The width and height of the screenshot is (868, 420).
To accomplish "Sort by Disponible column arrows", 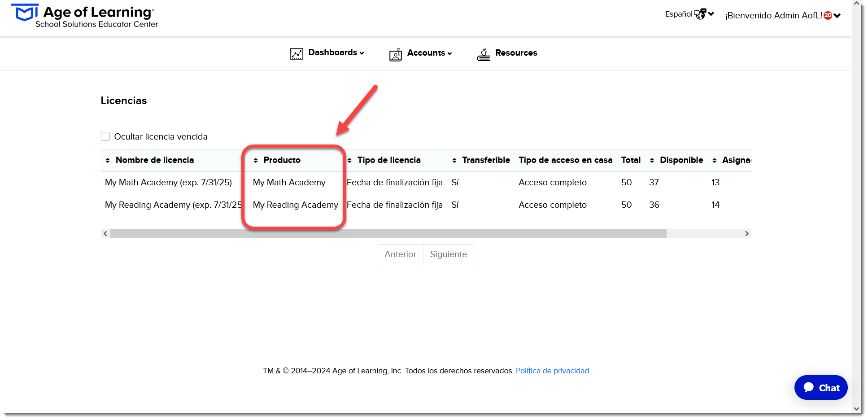I will pos(652,161).
